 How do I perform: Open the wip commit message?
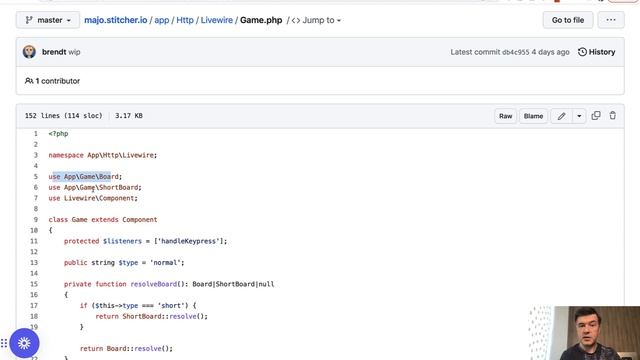pyautogui.click(x=74, y=52)
